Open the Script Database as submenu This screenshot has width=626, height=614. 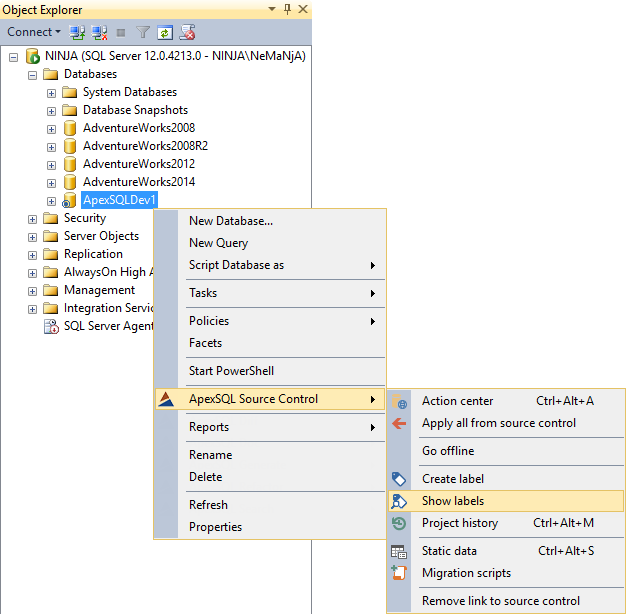[x=270, y=265]
